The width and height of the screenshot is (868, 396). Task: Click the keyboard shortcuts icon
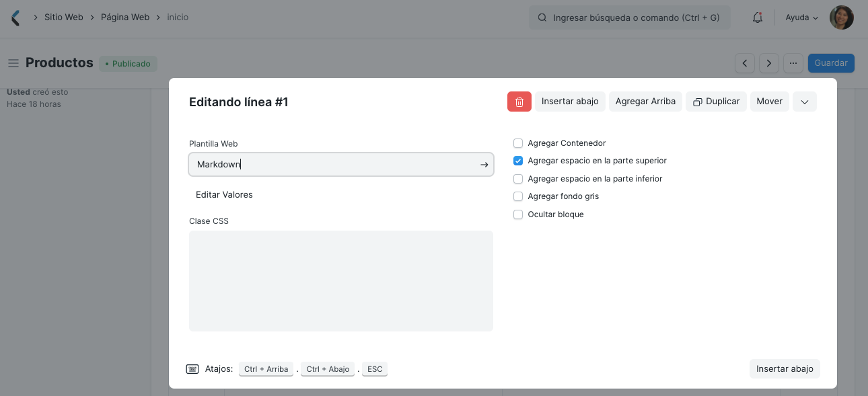click(192, 369)
